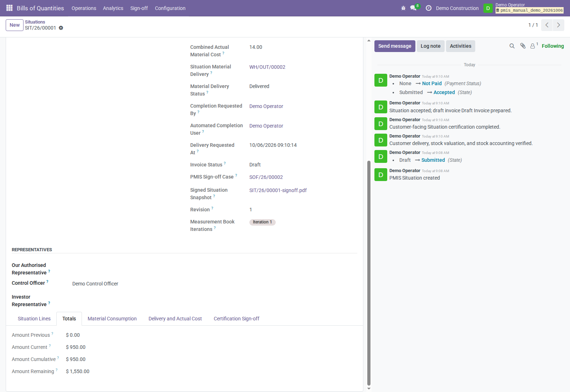The image size is (570, 392).
Task: Open the WH/OUT/00002 delivery link
Action: point(267,67)
